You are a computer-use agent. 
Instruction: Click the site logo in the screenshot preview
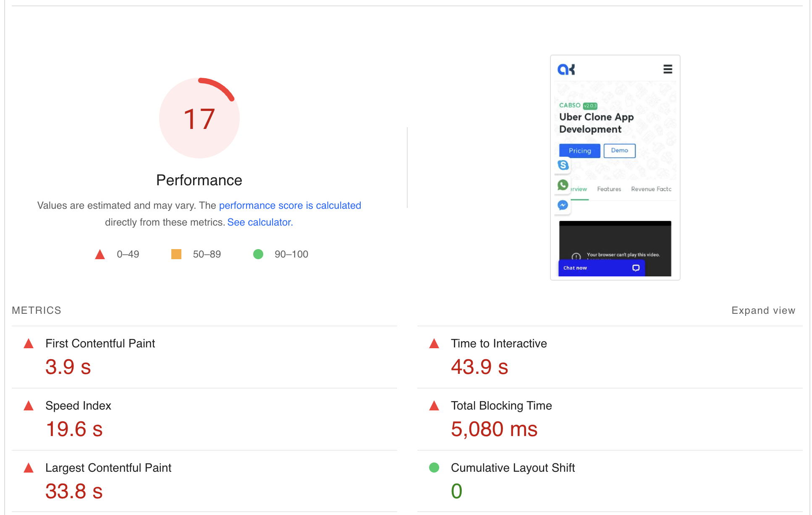click(566, 69)
